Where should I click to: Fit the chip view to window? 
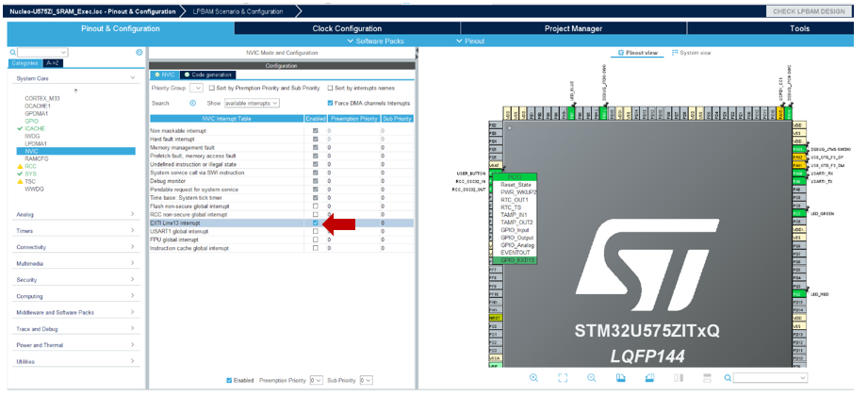click(x=563, y=377)
